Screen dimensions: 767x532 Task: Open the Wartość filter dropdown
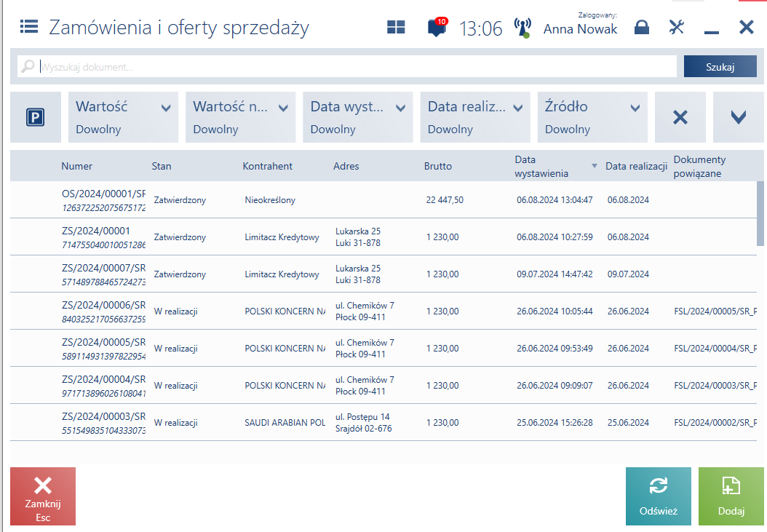point(123,117)
